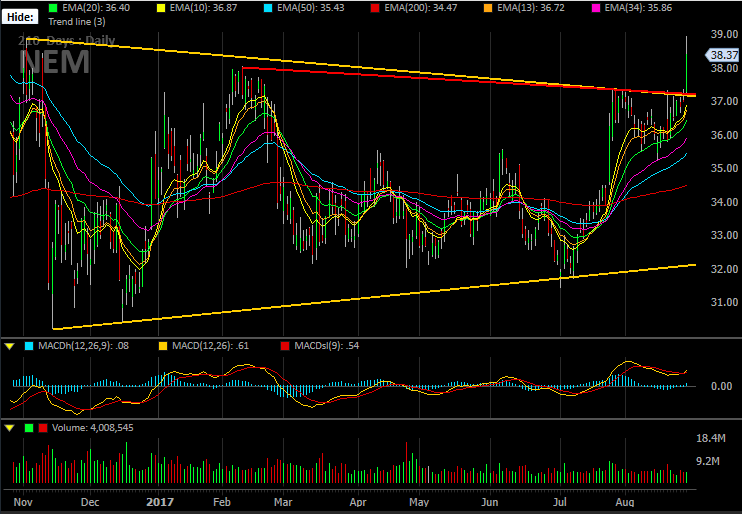Select the Trend line (3) label
This screenshot has height=514, width=742.
[x=77, y=22]
